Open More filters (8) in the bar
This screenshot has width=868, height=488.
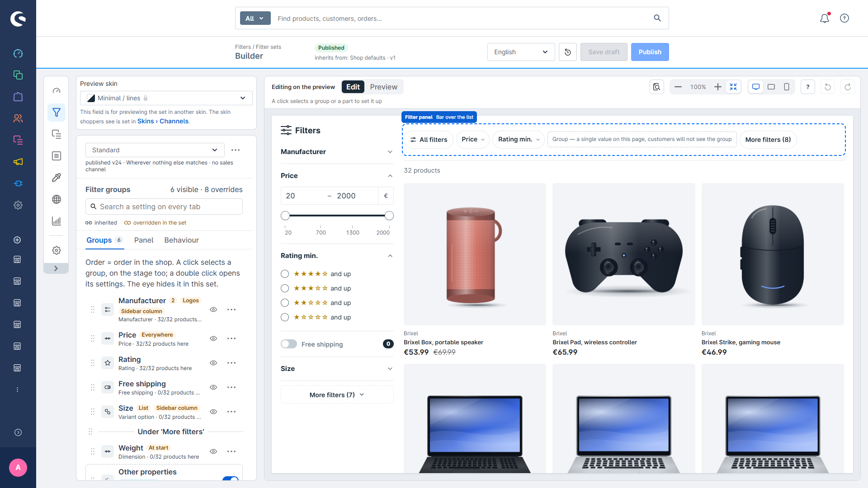click(x=768, y=140)
